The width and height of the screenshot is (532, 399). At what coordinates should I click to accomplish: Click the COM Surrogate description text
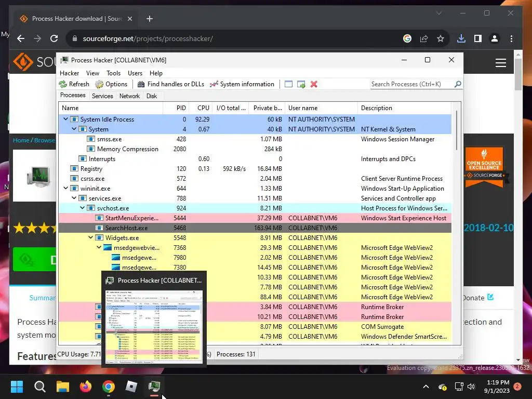(x=382, y=327)
